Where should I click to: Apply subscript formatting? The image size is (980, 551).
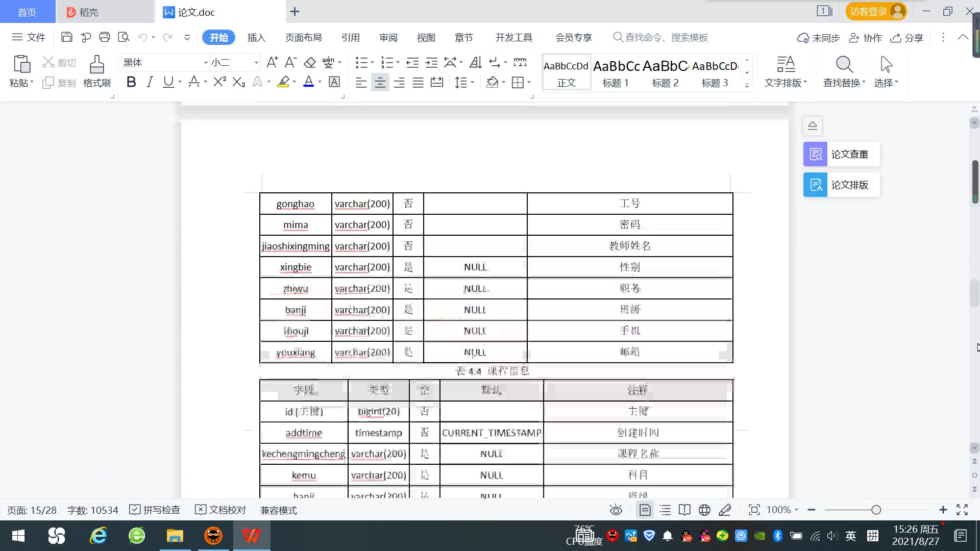pyautogui.click(x=239, y=82)
